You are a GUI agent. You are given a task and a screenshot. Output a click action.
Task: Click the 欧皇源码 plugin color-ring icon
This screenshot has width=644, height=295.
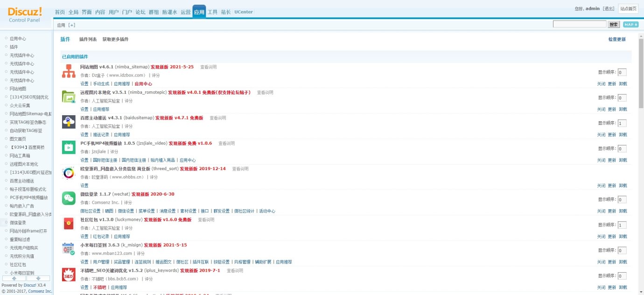(x=69, y=173)
